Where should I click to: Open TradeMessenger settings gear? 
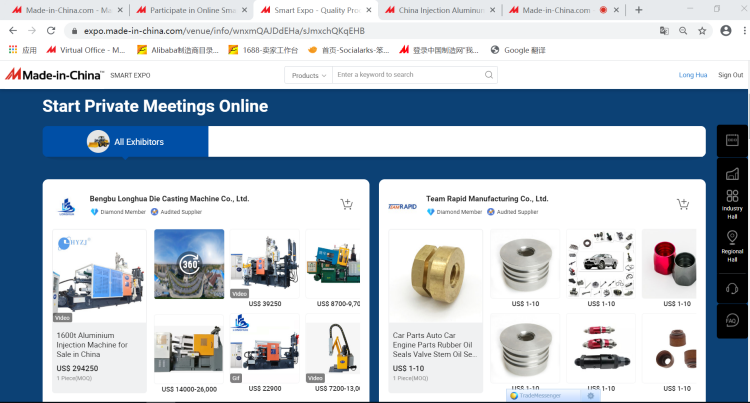[591, 396]
